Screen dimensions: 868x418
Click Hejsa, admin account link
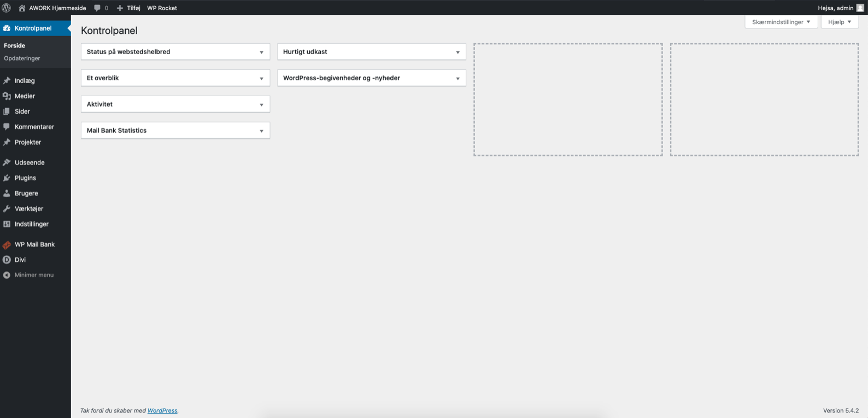point(835,8)
